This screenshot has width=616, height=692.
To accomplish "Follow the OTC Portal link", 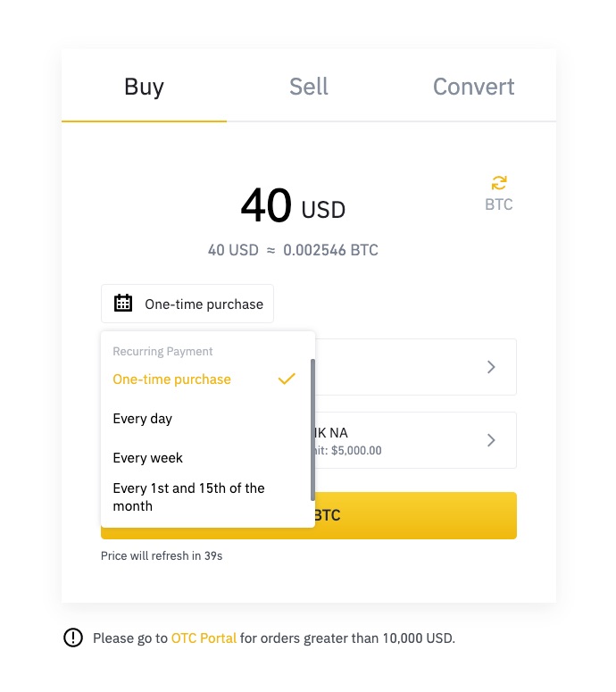I will (x=204, y=638).
